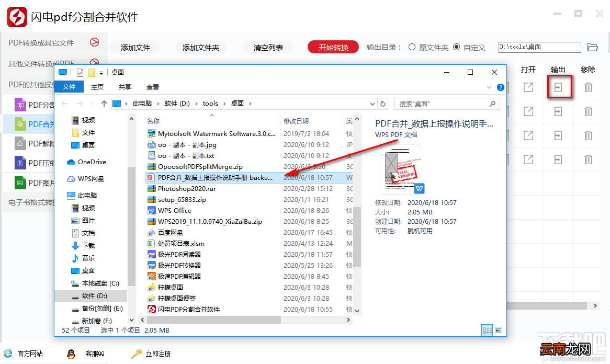Screen dimensions: 610x364
Task: Click the output icon in the first row
Action: pos(558,87)
